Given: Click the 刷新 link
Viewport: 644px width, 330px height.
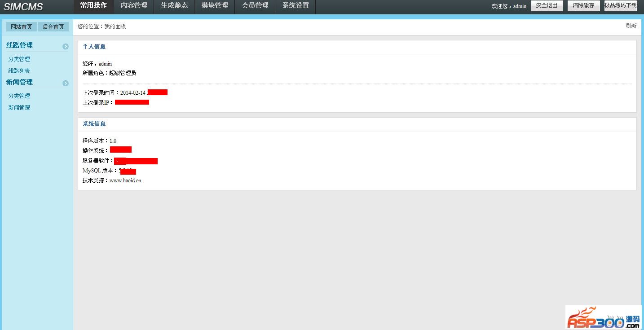Looking at the screenshot, I should (x=631, y=26).
